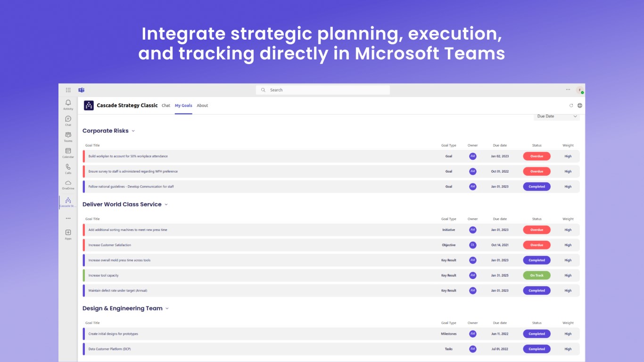Switch to the Chat tab
Image resolution: width=644 pixels, height=362 pixels.
[x=166, y=106]
